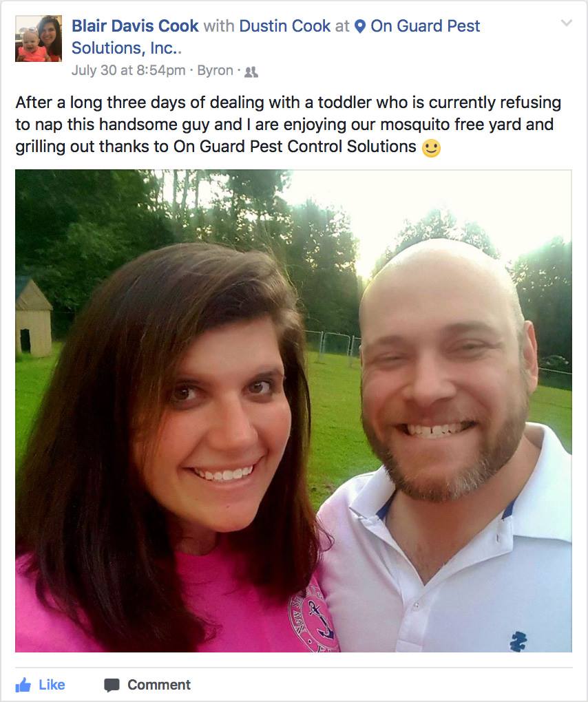Screen dimensions: 588x702
Task: Click the post text about mosquito free yard
Action: click(x=288, y=125)
